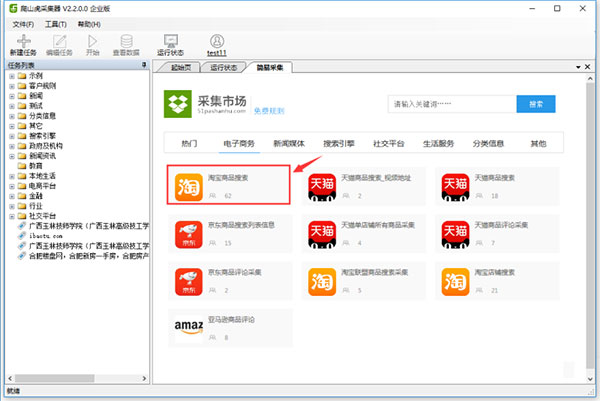The height and width of the screenshot is (401, 600).
Task: Open the 淘宝联盟商品搜索采集 Taobao icon
Action: [322, 282]
